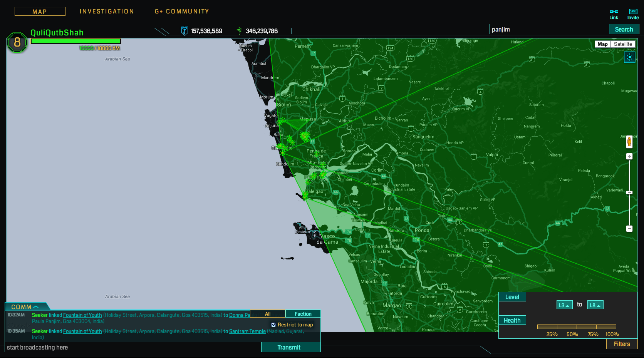
Task: Switch to the MAP tab
Action: [x=40, y=12]
